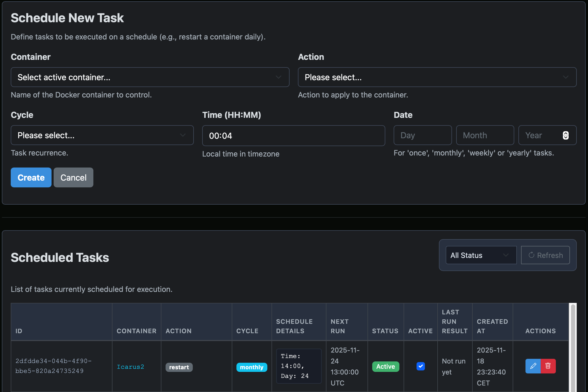
Task: Click the Create button
Action: [31, 177]
